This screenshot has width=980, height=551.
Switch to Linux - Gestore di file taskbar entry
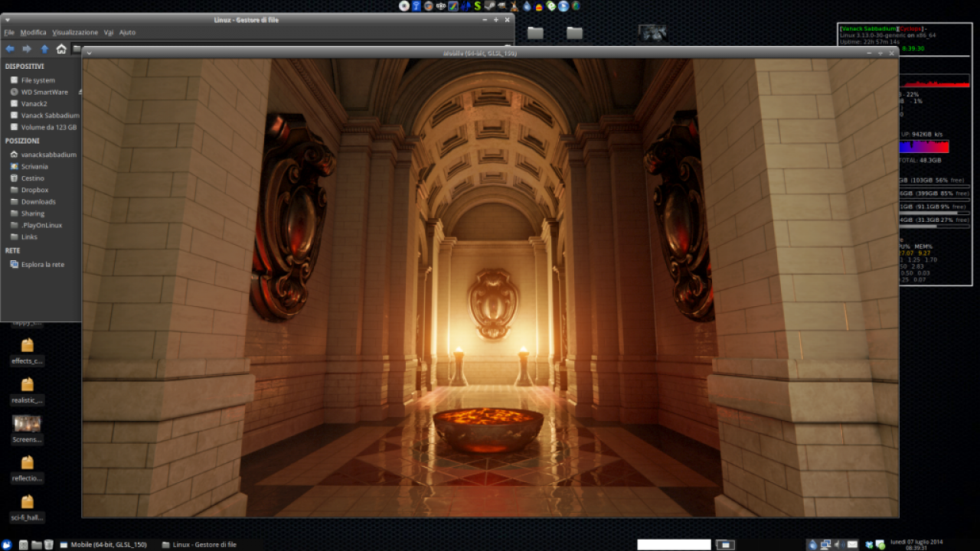coord(200,545)
